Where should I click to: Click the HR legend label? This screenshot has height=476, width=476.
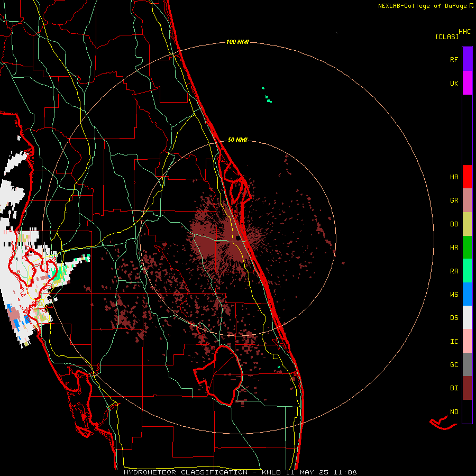[x=454, y=248]
